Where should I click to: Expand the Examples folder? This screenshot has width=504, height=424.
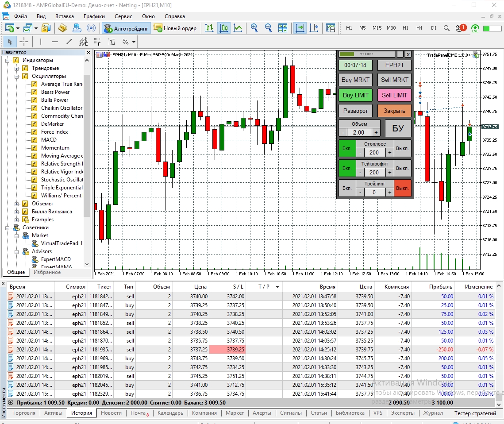click(16, 220)
